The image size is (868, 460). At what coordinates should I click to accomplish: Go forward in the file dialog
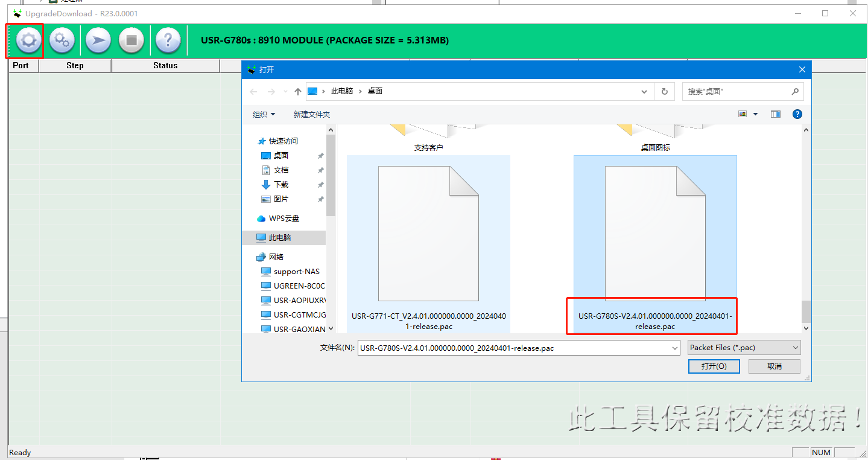pos(271,92)
